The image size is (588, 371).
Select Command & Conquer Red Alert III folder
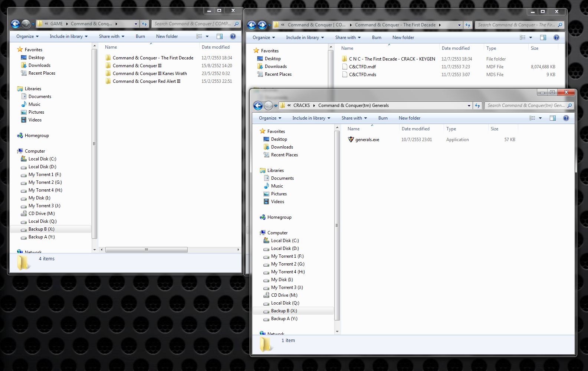pyautogui.click(x=143, y=81)
